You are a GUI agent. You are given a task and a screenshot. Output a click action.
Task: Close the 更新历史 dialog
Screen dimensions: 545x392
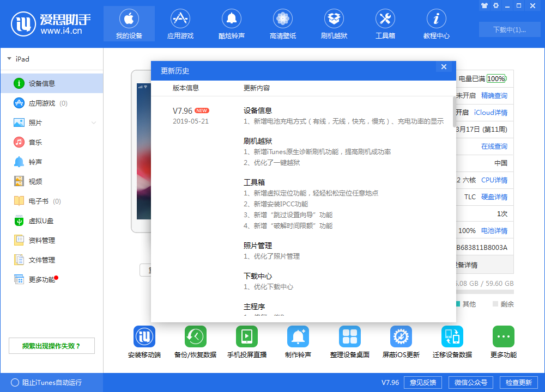444,66
